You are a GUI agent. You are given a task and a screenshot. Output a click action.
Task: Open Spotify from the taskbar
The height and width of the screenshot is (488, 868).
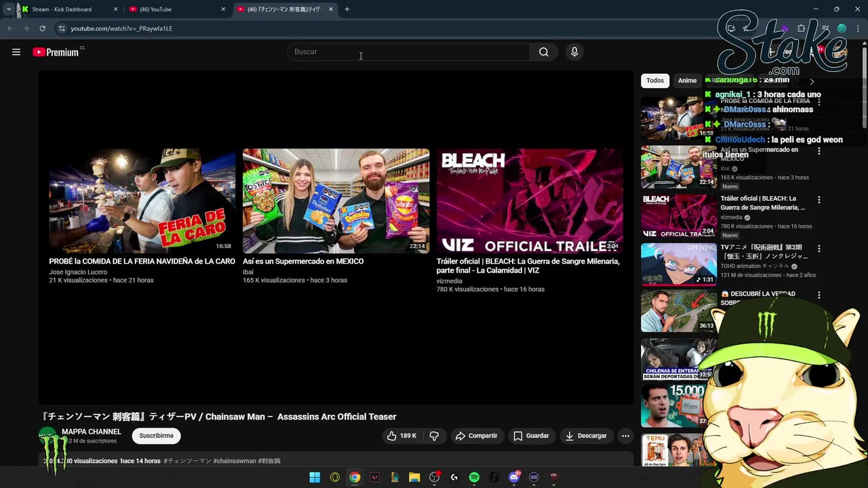coord(474,477)
